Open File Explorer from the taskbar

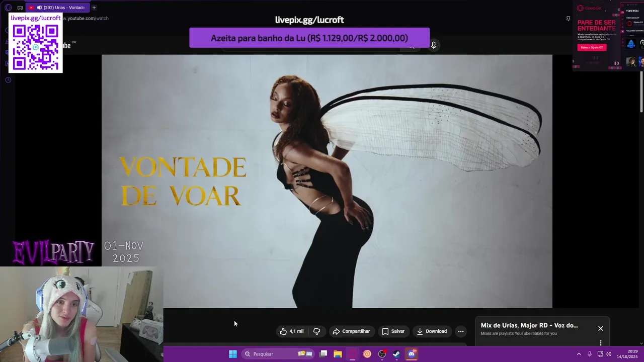338,354
